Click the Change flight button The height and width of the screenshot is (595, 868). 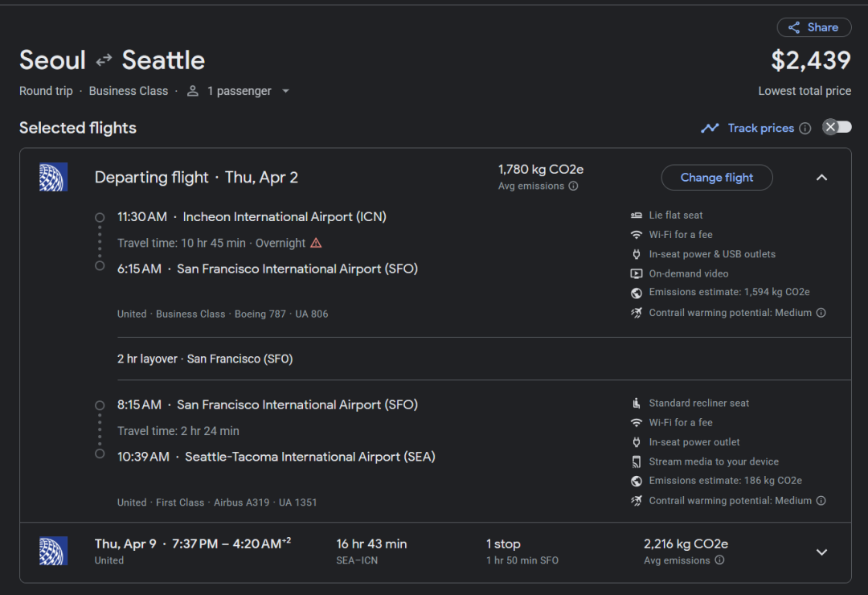(x=717, y=178)
